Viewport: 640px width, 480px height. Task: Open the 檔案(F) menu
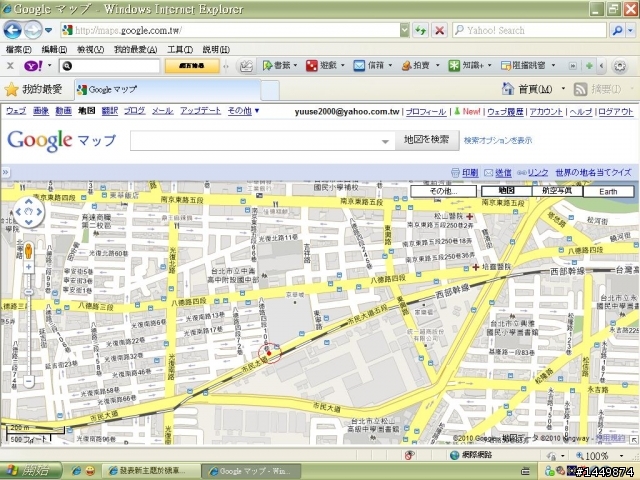point(19,49)
